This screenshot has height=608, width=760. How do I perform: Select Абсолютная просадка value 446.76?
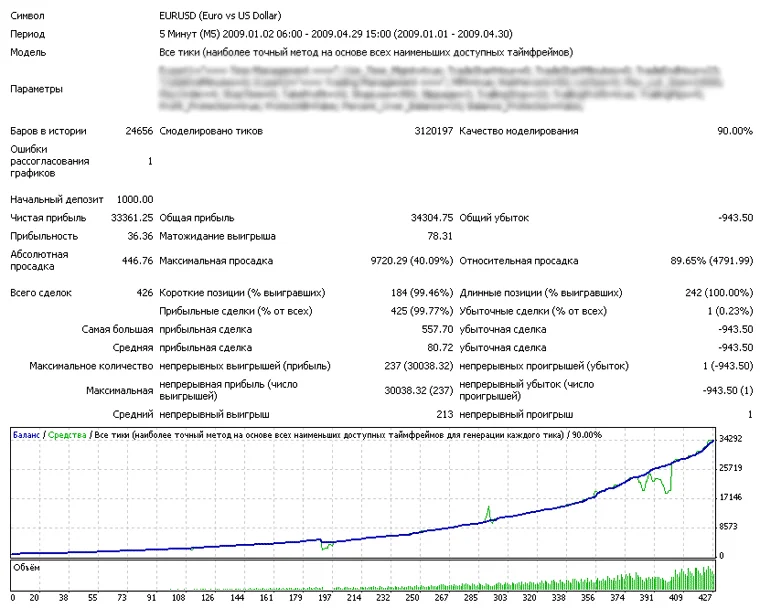click(137, 261)
